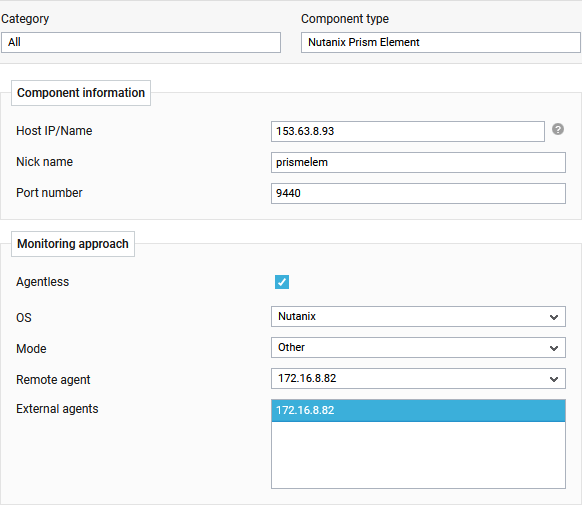Click the Category label
The image size is (582, 505).
click(x=25, y=19)
